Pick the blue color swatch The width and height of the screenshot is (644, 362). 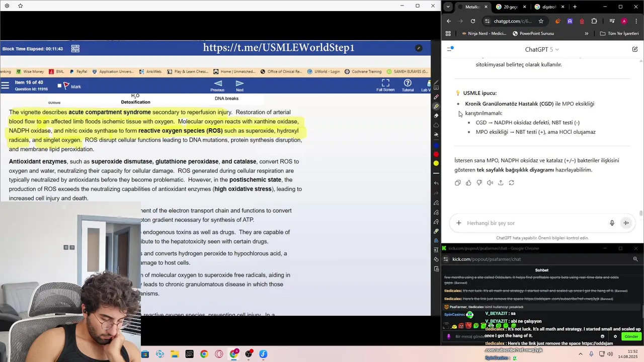436,145
